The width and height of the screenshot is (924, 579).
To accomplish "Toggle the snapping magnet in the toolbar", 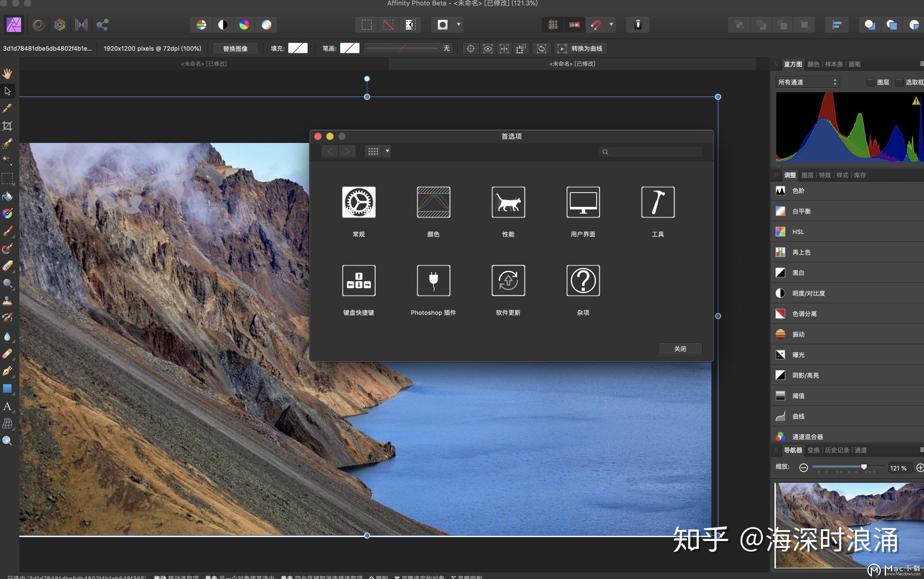I will click(596, 24).
